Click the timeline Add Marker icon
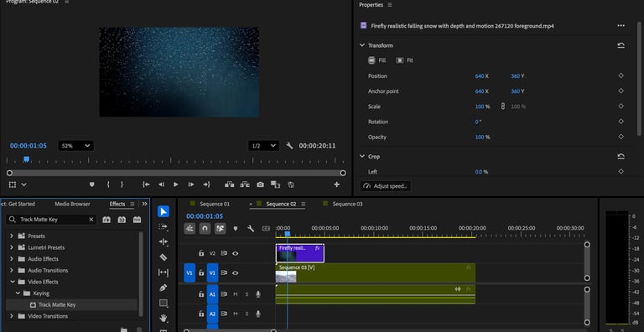 point(236,228)
